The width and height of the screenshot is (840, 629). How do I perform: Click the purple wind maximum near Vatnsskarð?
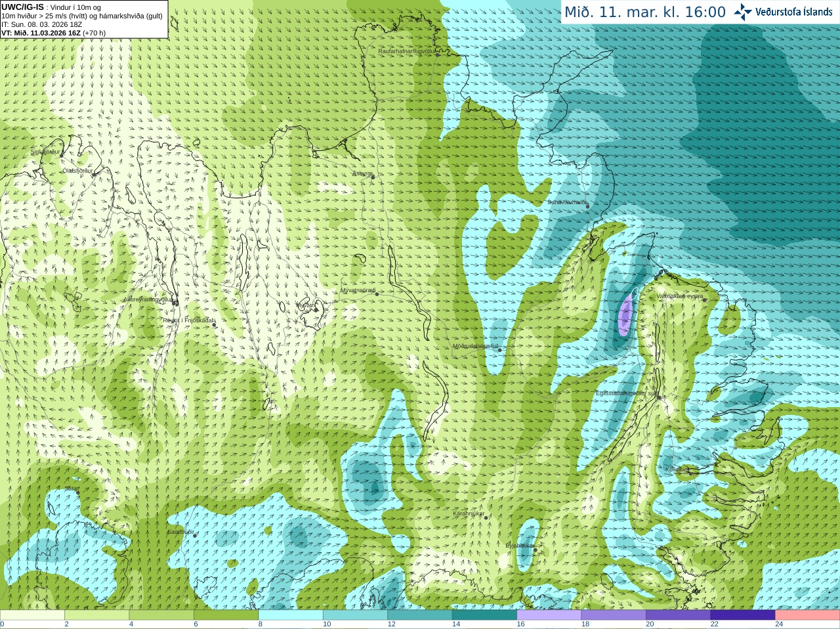point(625,315)
